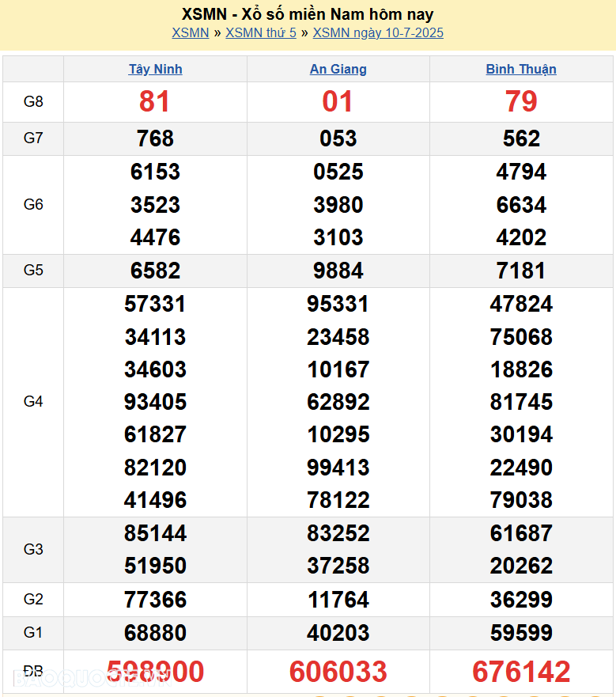Select G7 number 053 for An Giang
This screenshot has width=616, height=697.
[x=338, y=138]
